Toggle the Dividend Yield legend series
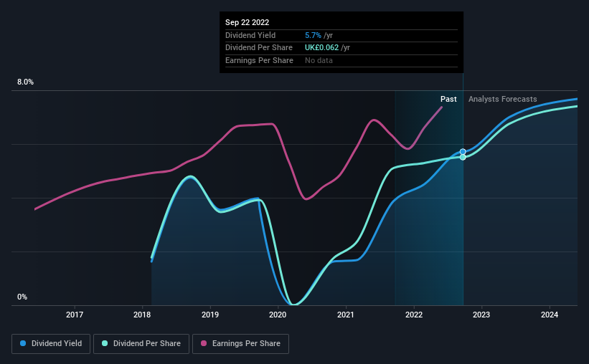Screen dimensions: 589x364 pos(51,344)
